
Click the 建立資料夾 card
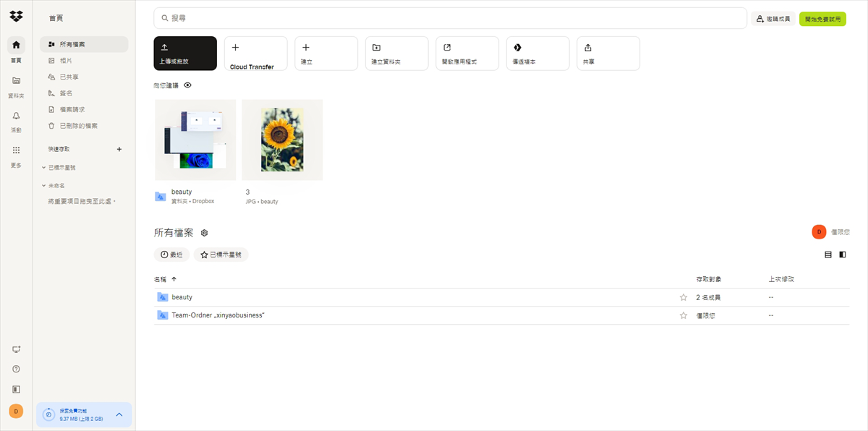(x=396, y=54)
